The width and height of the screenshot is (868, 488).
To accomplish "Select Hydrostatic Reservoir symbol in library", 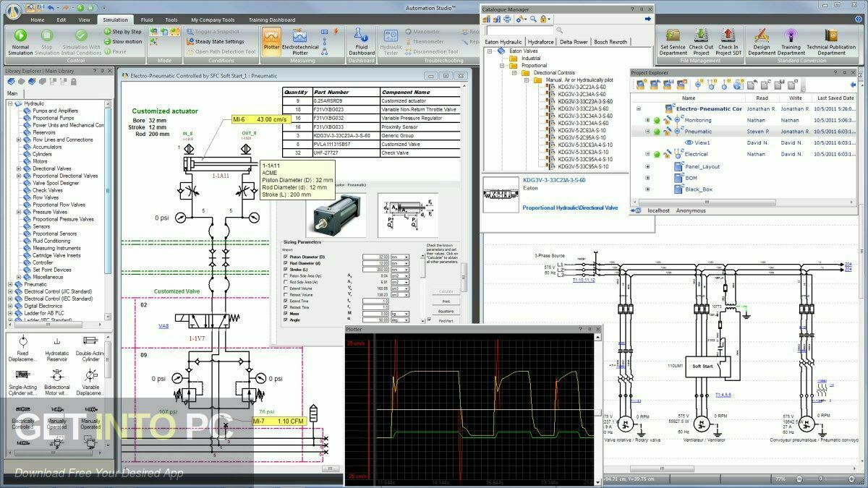I will pyautogui.click(x=57, y=348).
